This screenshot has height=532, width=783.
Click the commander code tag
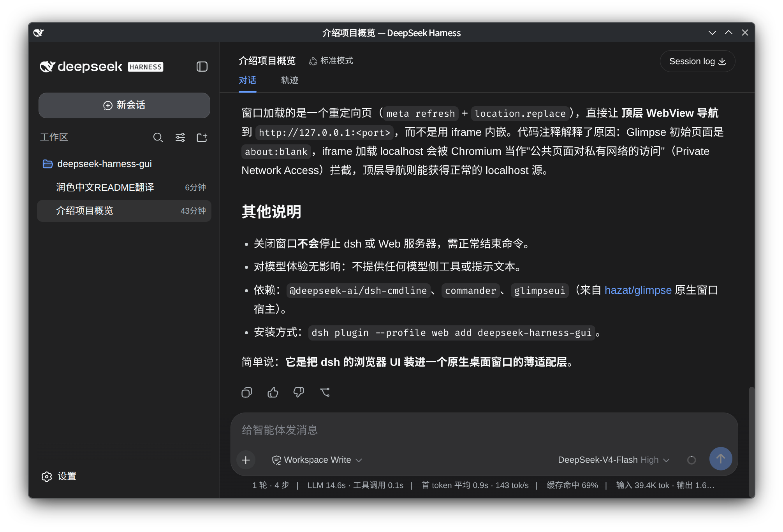coord(470,291)
